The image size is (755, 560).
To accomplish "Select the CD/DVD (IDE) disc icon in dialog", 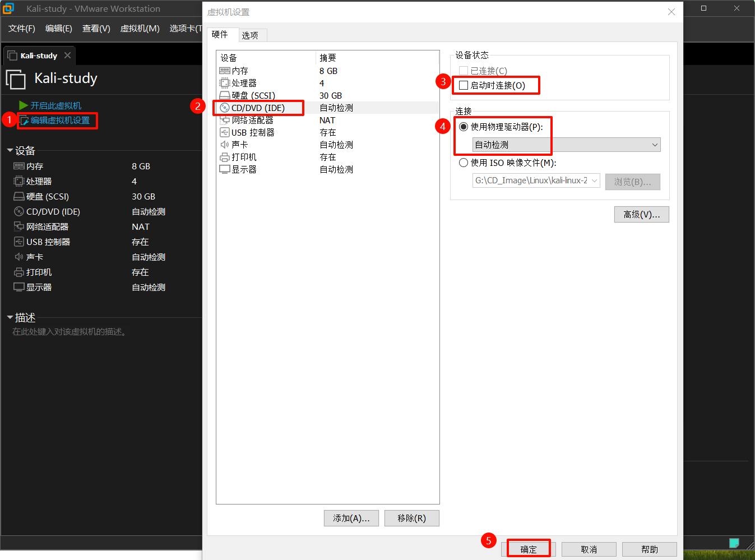I will (x=225, y=108).
